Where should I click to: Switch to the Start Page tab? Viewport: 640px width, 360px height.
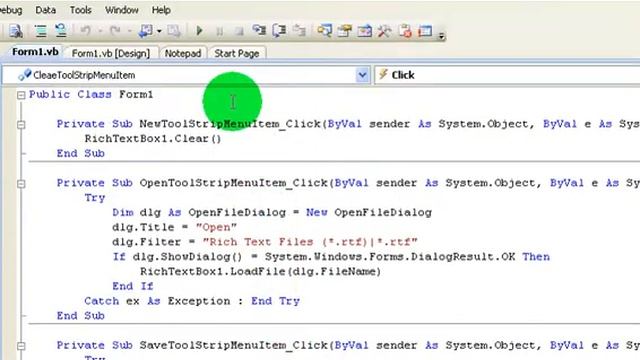click(x=237, y=53)
